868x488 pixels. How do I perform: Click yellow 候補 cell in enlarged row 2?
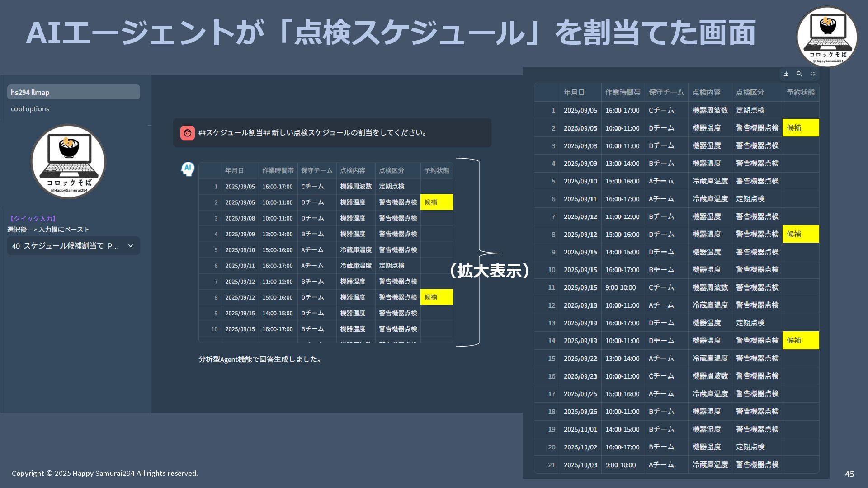pos(800,128)
